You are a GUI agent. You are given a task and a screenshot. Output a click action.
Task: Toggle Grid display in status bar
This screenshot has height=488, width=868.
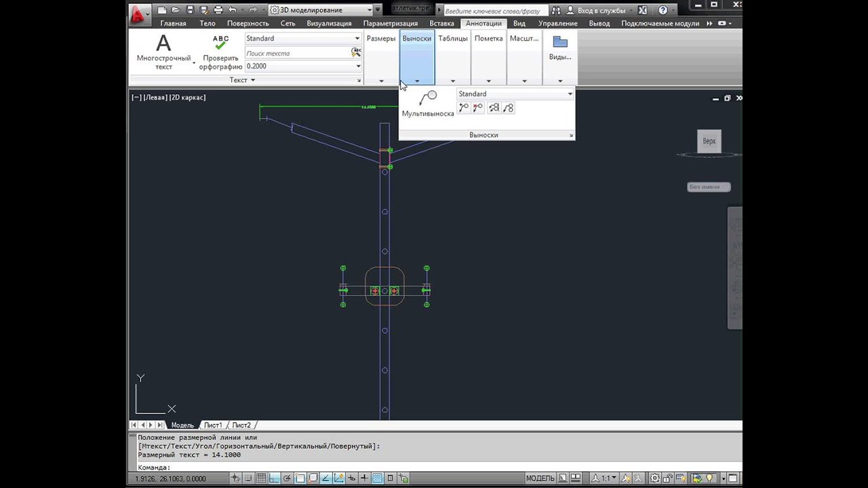click(x=261, y=479)
